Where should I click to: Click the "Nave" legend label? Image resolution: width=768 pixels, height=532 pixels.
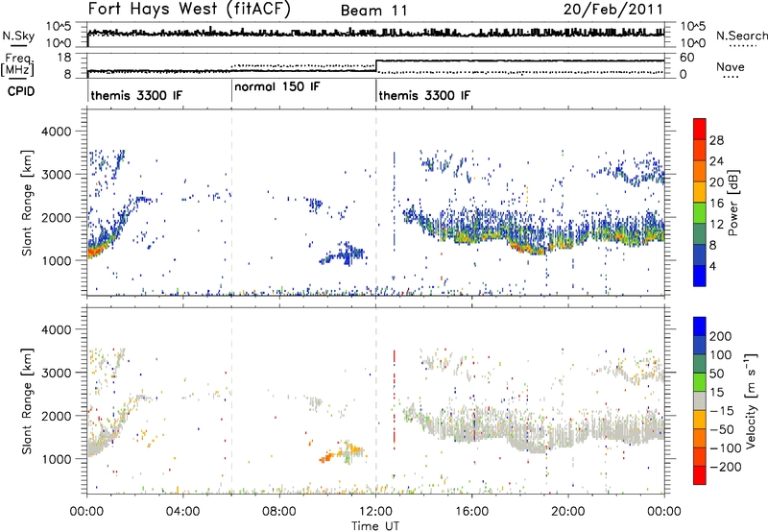click(731, 66)
